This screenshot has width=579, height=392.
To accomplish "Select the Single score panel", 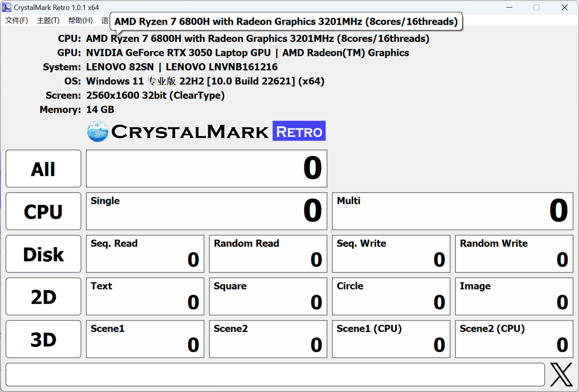I will 206,211.
